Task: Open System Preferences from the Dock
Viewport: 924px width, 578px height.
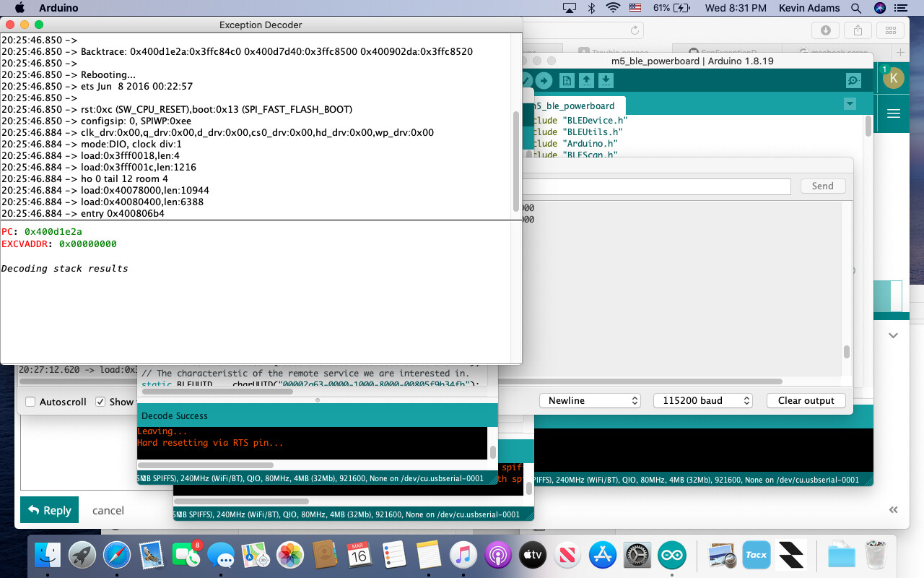Action: coord(637,555)
